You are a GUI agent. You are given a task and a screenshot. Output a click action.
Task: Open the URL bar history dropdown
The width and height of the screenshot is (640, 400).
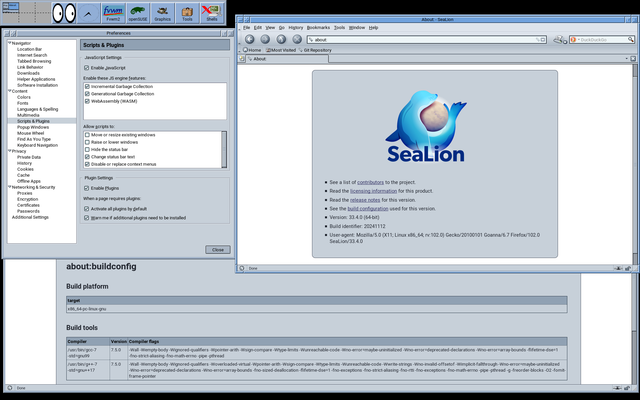pos(543,40)
